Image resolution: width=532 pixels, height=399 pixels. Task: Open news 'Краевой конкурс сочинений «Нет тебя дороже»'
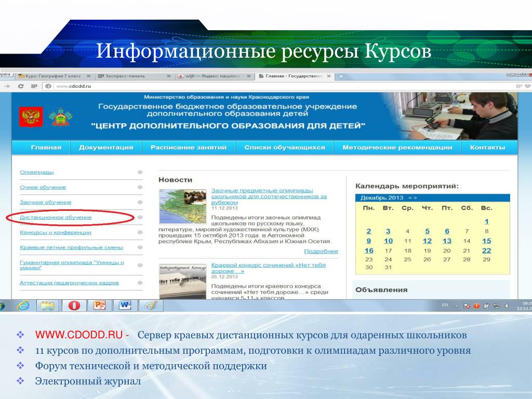click(x=269, y=268)
